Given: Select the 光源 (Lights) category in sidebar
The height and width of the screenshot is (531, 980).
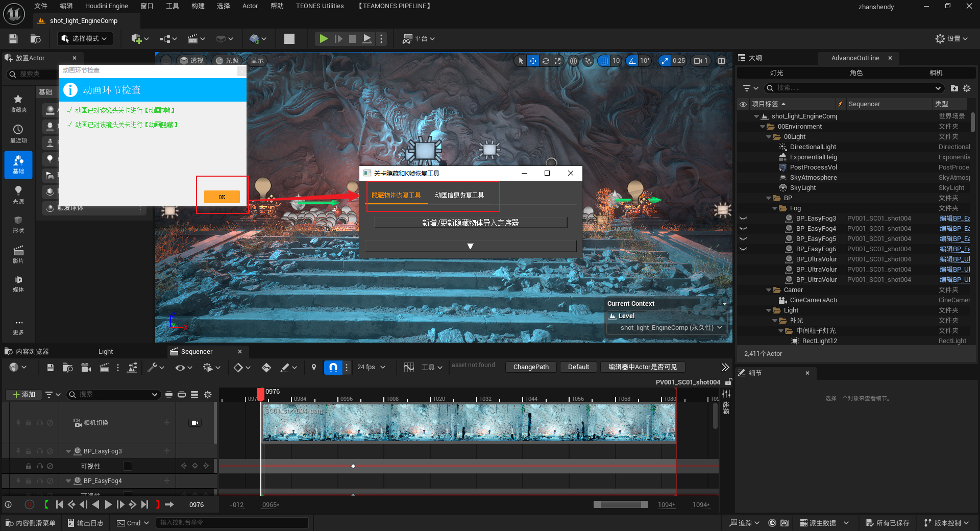Looking at the screenshot, I should (x=18, y=194).
